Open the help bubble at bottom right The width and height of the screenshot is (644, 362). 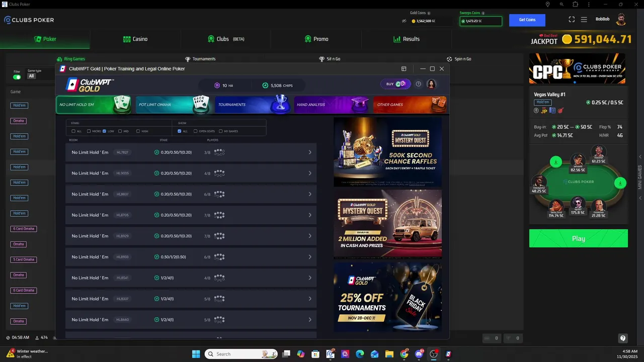tap(623, 338)
